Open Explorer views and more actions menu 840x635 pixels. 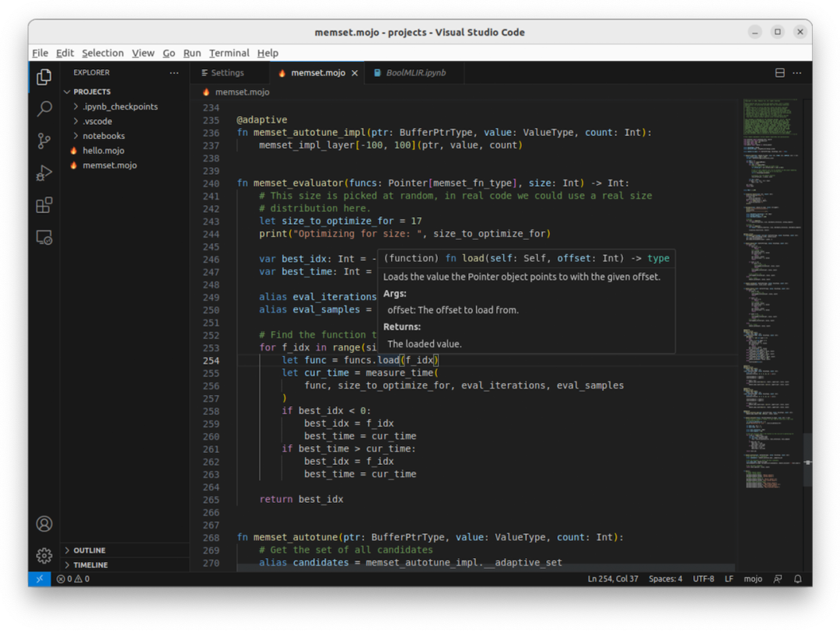pyautogui.click(x=174, y=73)
